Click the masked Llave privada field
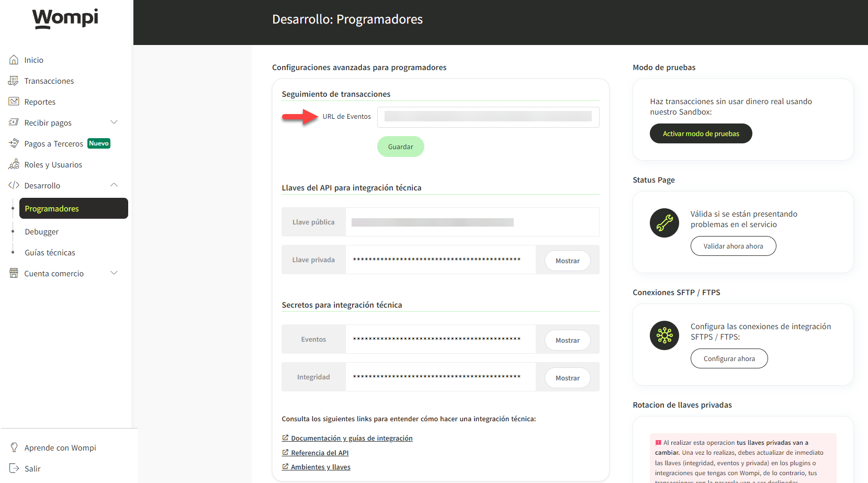The height and width of the screenshot is (483, 868). coord(441,260)
